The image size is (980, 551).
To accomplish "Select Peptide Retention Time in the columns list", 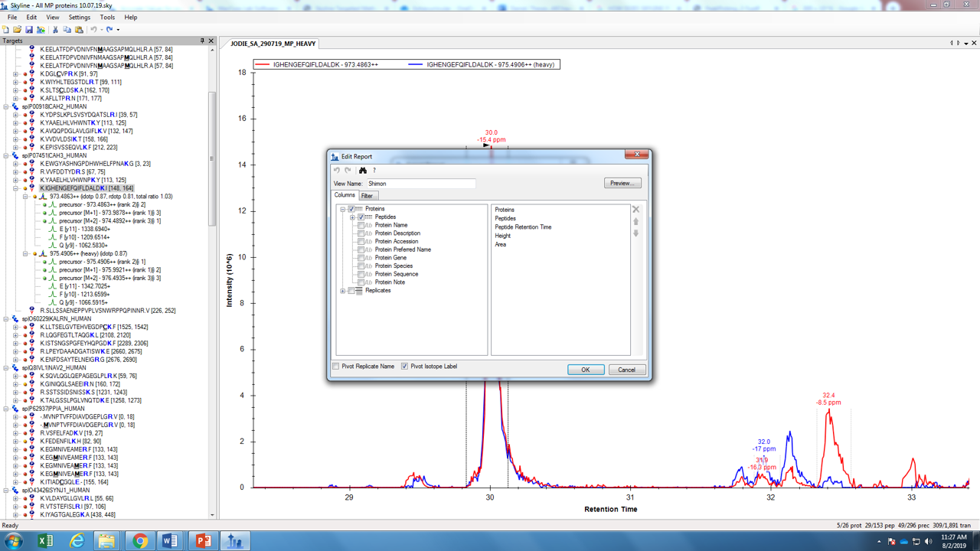I will pyautogui.click(x=523, y=227).
